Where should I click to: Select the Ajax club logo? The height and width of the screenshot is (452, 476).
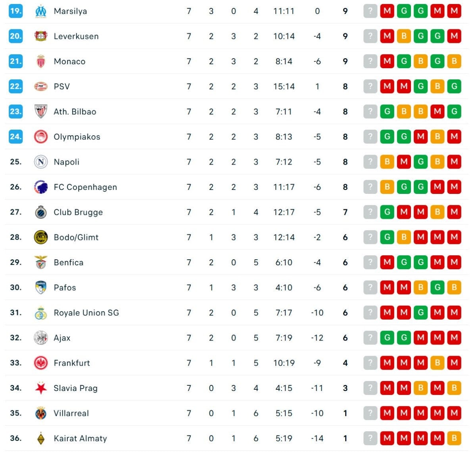tap(41, 338)
